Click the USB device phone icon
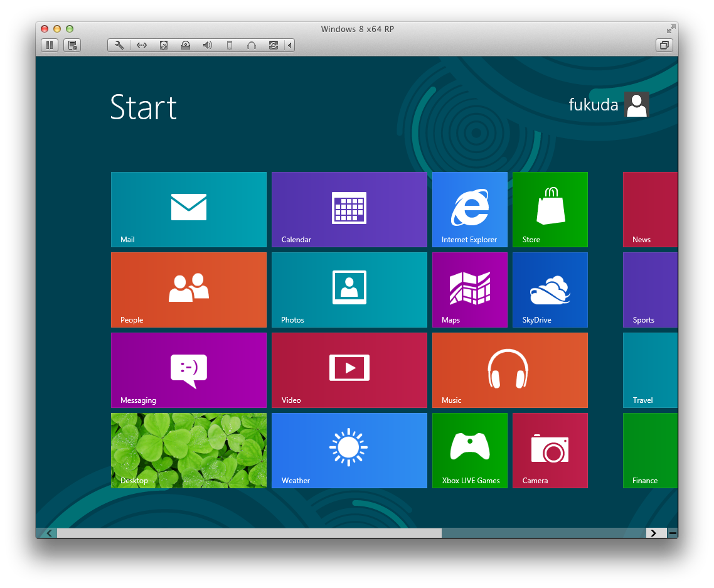This screenshot has height=588, width=714. pos(230,45)
